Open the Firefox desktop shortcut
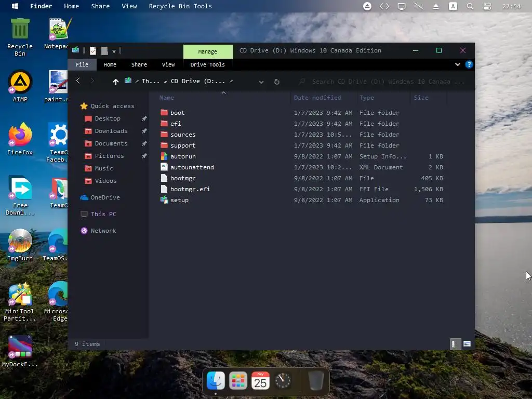Viewport: 532px width, 399px height. 20,139
